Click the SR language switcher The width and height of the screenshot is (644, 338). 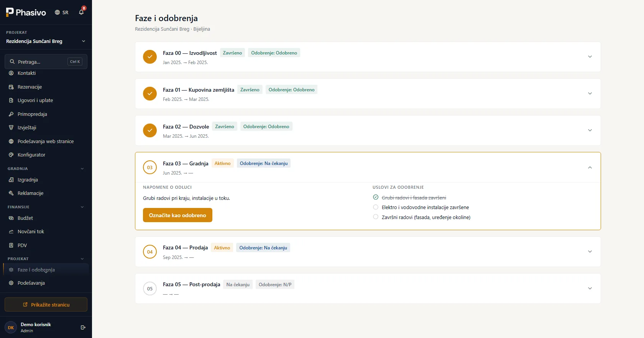[x=62, y=12]
